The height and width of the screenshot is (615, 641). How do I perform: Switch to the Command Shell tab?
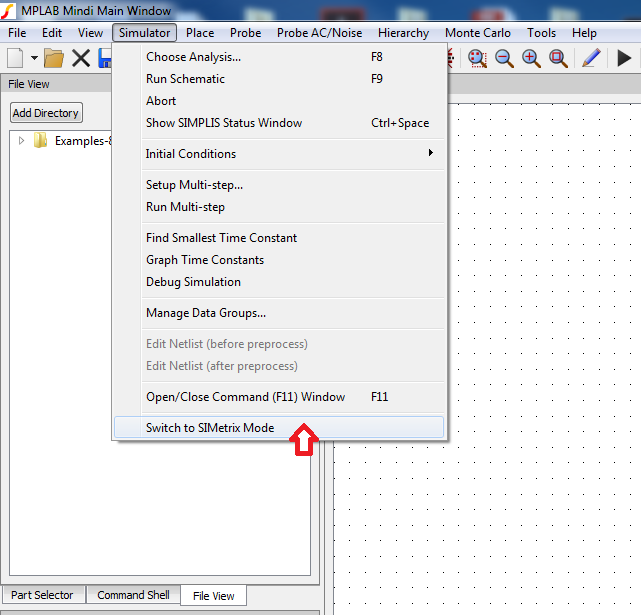[x=133, y=595]
